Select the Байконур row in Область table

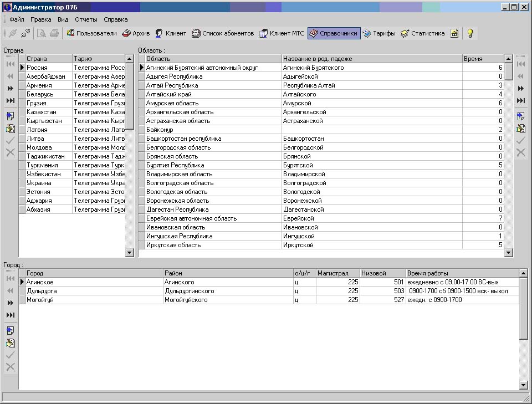213,130
